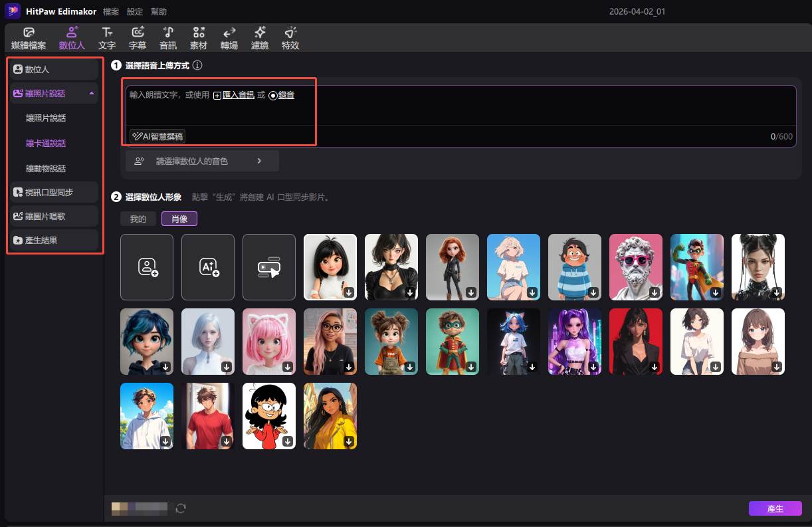Open the 設定 menu
Viewport: 812px width, 527px height.
point(134,11)
